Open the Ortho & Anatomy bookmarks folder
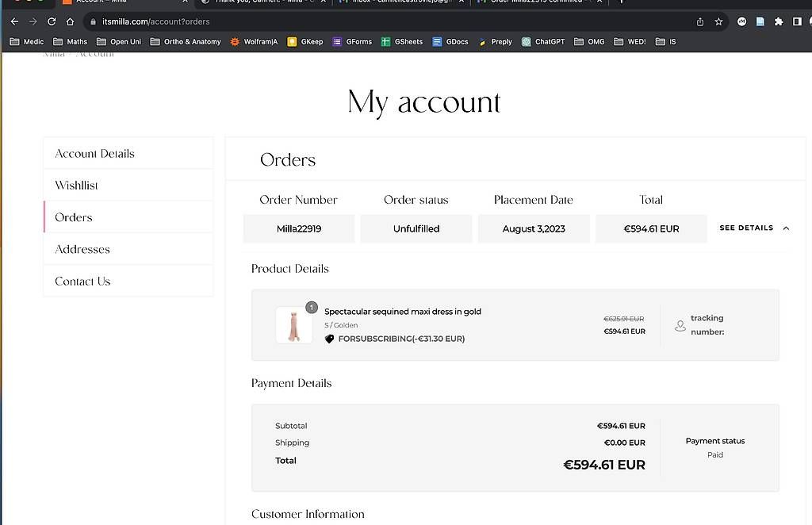The height and width of the screenshot is (525, 812). pos(186,41)
